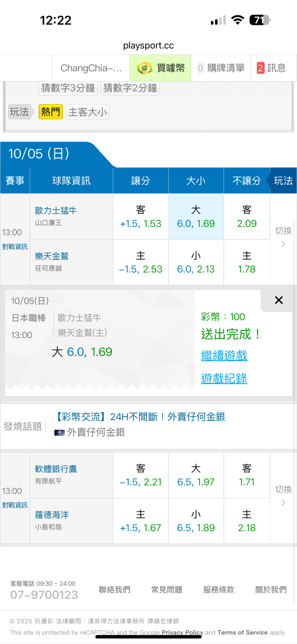Tap the 大小 column header
Screen dimensions: 297x644
(x=196, y=181)
